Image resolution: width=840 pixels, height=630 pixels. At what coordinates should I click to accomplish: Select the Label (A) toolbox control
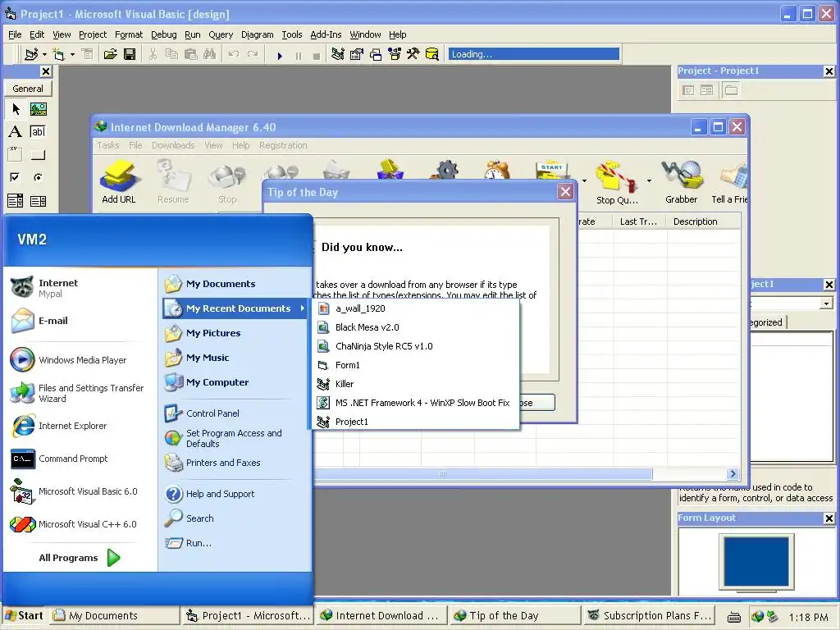[15, 132]
